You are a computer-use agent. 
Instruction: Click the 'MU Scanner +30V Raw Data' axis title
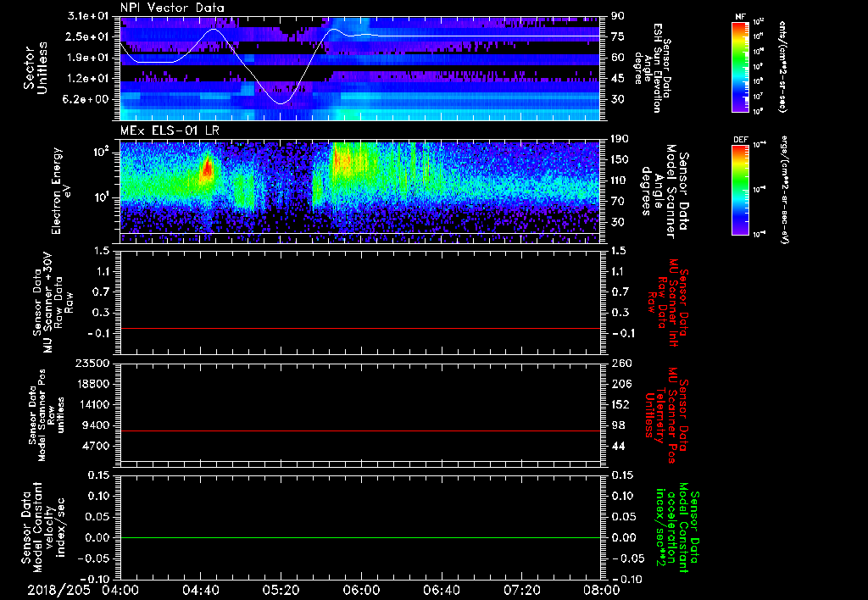click(x=53, y=303)
